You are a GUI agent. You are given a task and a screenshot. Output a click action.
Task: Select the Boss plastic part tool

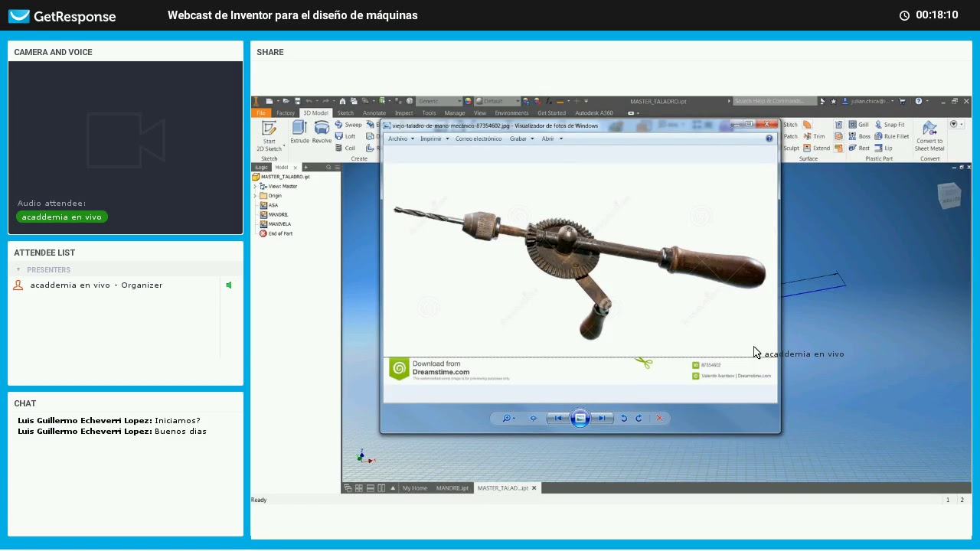tap(859, 136)
